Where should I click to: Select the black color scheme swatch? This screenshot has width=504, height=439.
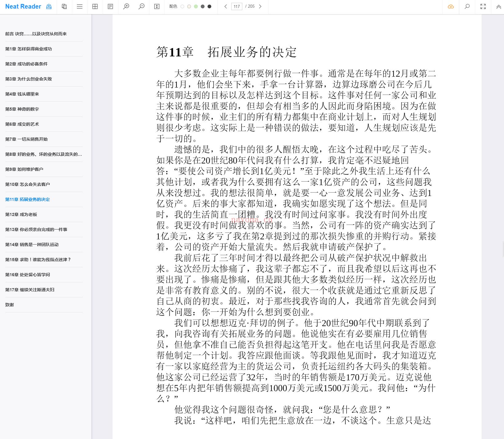209,6
